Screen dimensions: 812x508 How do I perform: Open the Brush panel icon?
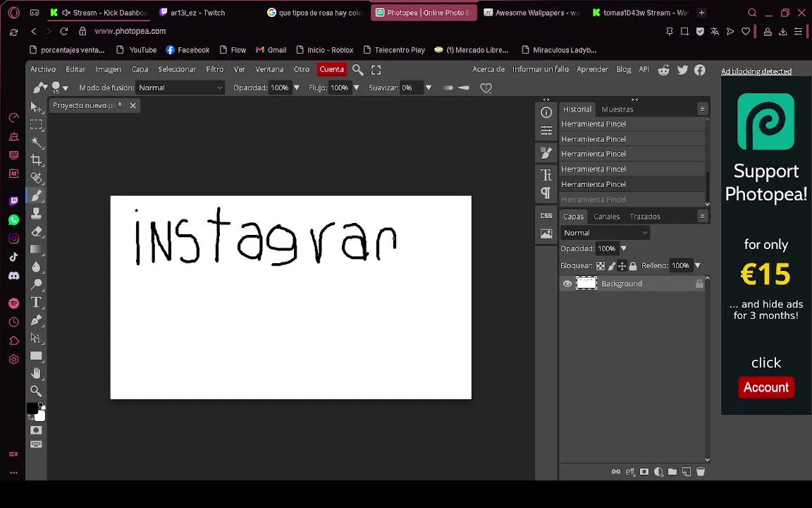point(546,153)
